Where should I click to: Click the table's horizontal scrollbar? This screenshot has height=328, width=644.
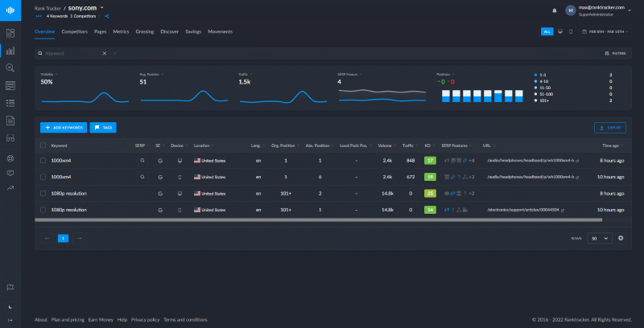(x=318, y=220)
